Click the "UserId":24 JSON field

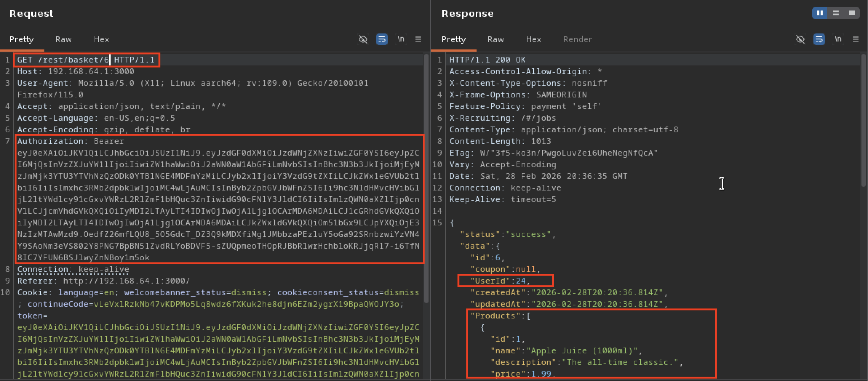[x=500, y=281]
